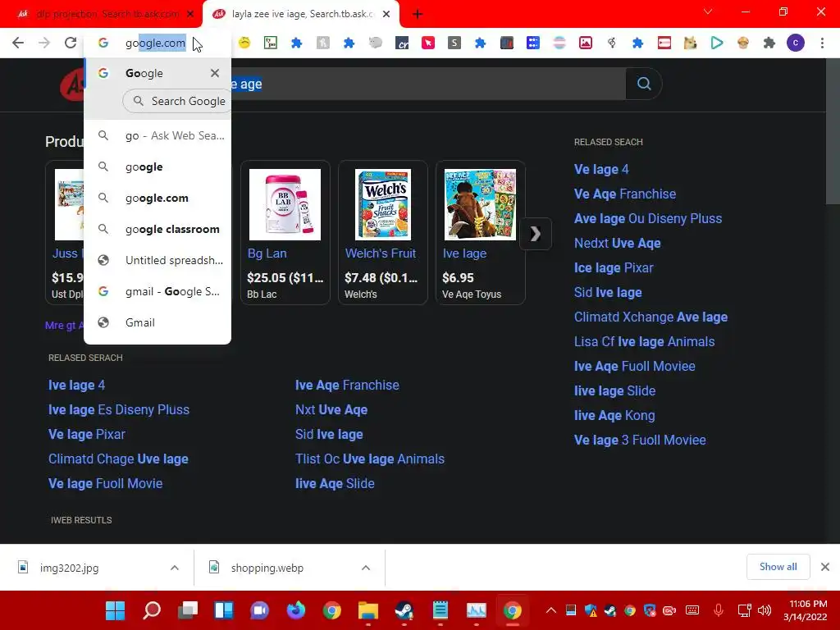The height and width of the screenshot is (630, 840).
Task: Open the Notepad taskbar icon
Action: tap(441, 610)
